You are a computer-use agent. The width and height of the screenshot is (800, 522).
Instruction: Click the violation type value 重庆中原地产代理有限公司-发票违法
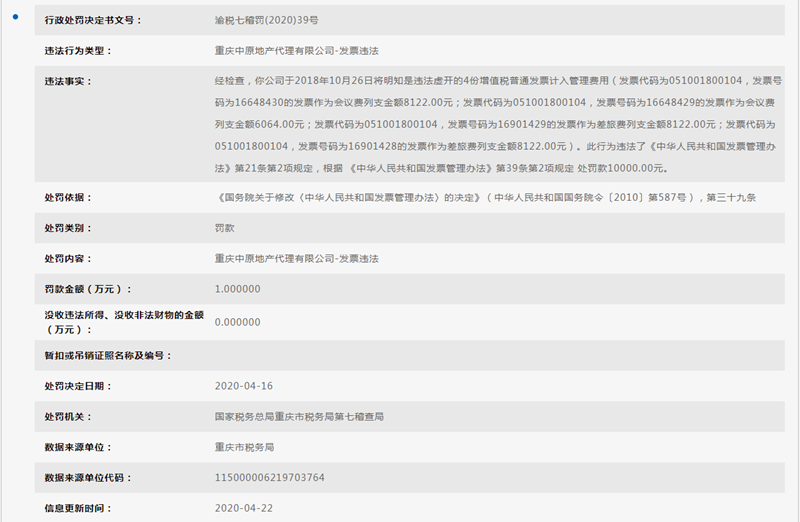point(296,51)
